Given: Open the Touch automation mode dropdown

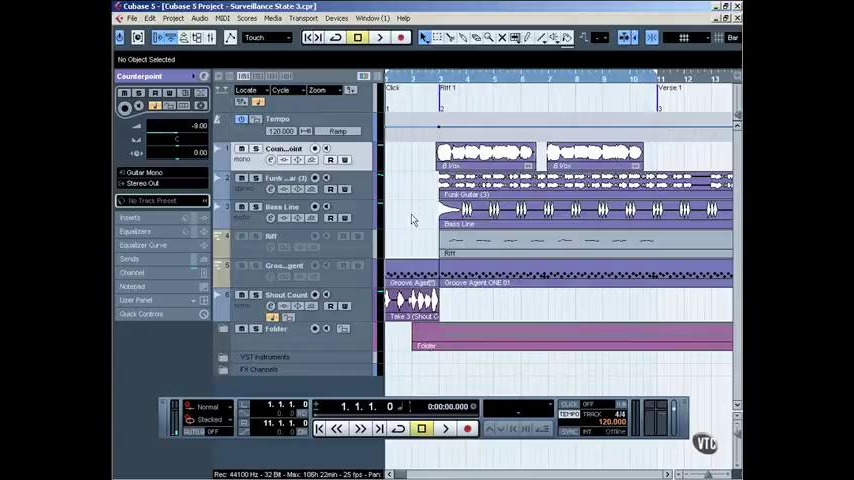Looking at the screenshot, I should click(267, 38).
